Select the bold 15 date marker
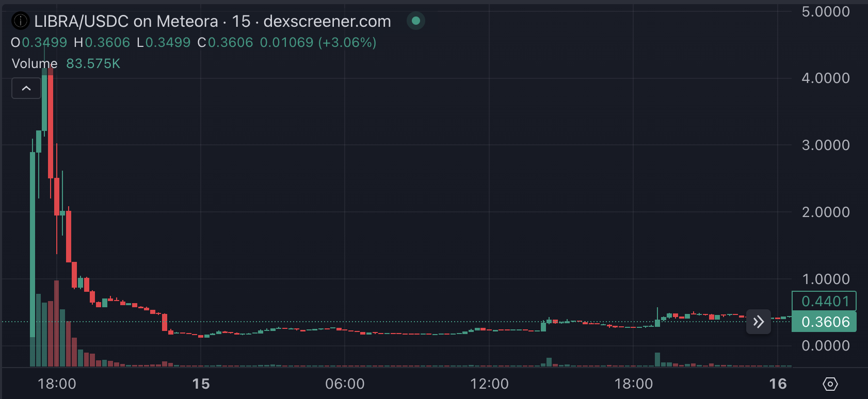This screenshot has height=399, width=868. (x=201, y=384)
